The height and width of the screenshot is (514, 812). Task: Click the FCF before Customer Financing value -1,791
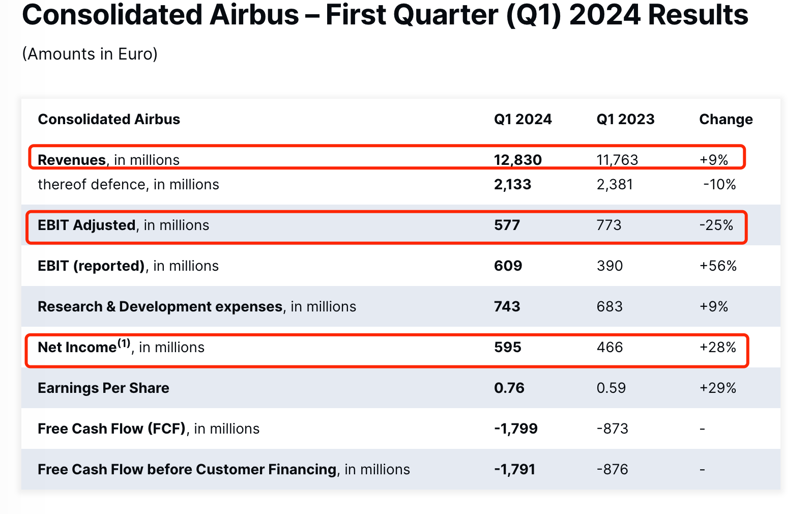pos(514,469)
